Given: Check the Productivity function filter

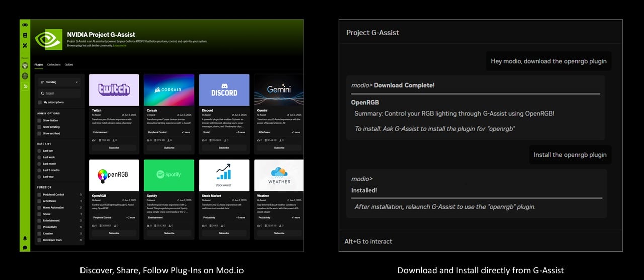Looking at the screenshot, I should pos(39,227).
